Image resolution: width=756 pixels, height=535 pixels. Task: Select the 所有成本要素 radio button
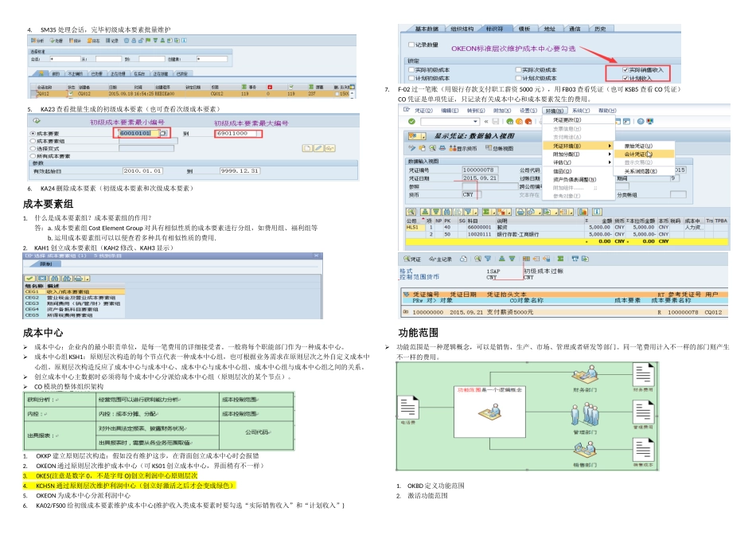pyautogui.click(x=33, y=156)
